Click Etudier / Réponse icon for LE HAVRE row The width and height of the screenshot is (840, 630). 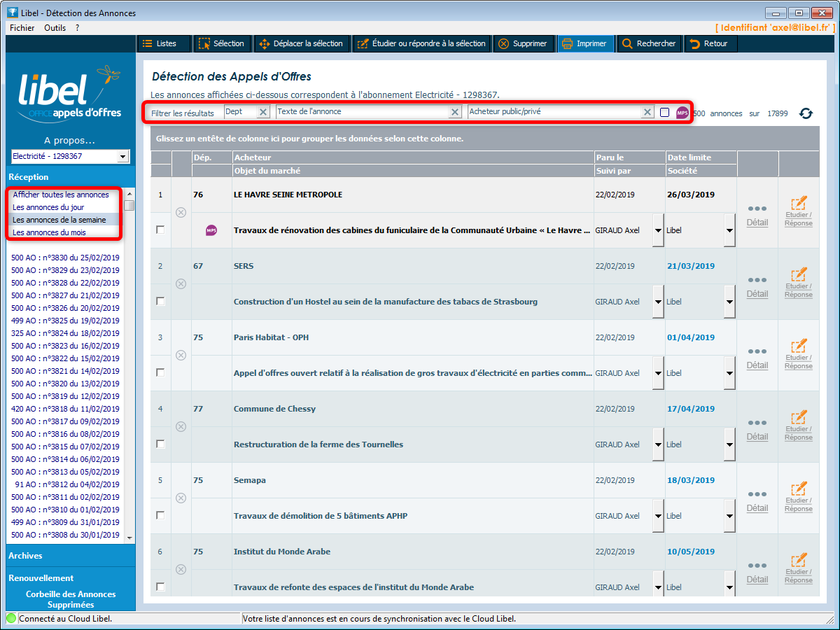(x=799, y=211)
